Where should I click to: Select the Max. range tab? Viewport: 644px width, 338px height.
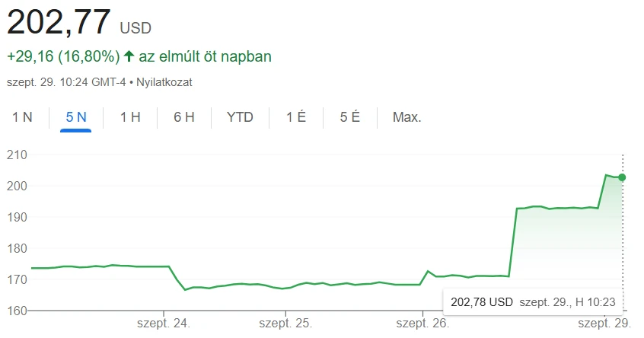[x=406, y=117]
